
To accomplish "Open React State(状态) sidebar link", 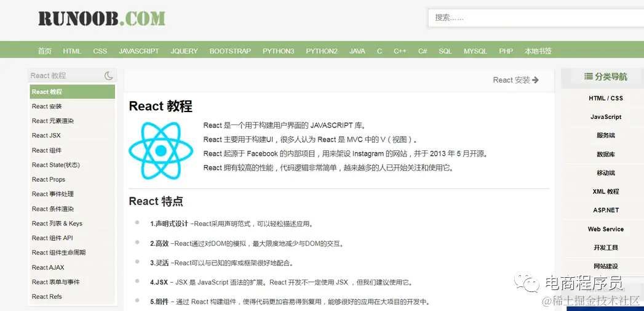I will [56, 164].
